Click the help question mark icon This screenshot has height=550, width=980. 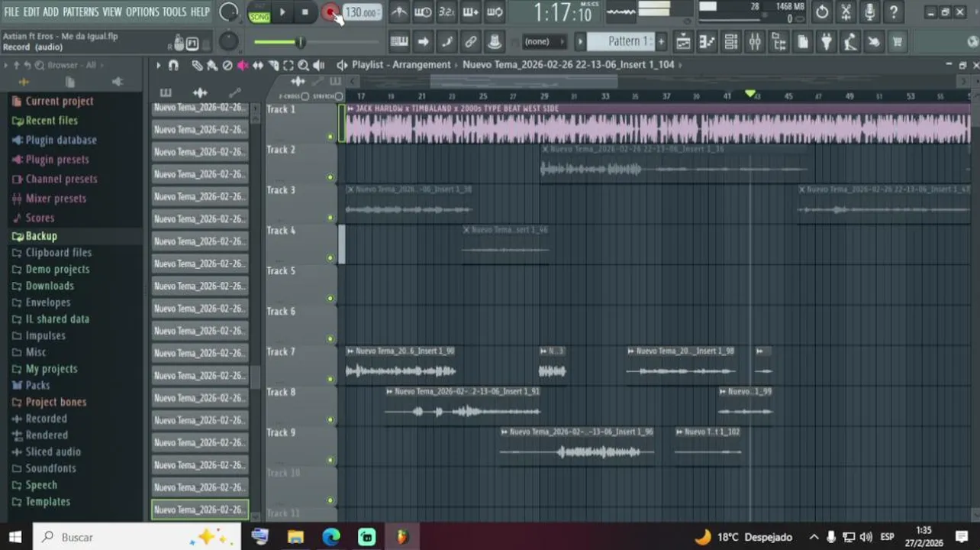pos(893,12)
